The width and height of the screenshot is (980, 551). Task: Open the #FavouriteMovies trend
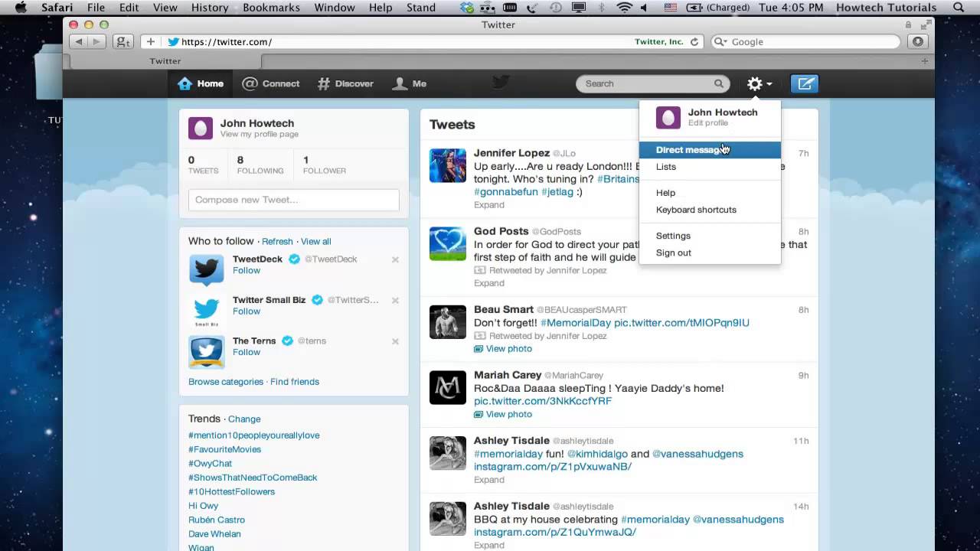pos(224,449)
